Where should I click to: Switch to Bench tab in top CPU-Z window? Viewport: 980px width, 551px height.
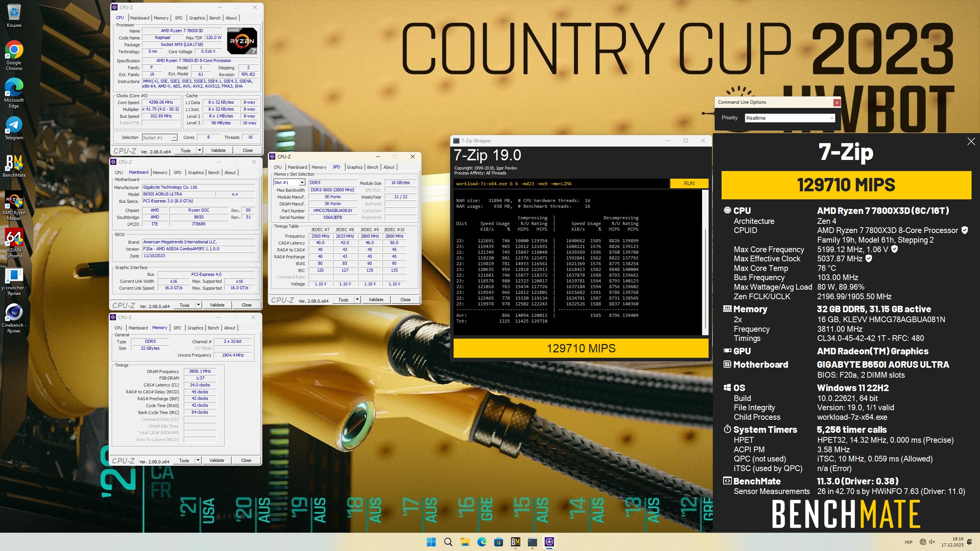tap(215, 18)
